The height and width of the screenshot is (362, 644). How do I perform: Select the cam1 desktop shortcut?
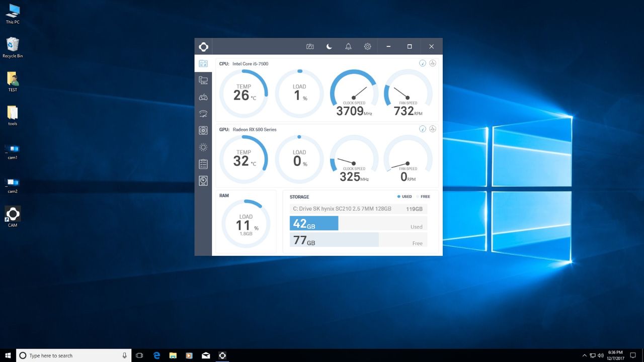coord(13,151)
